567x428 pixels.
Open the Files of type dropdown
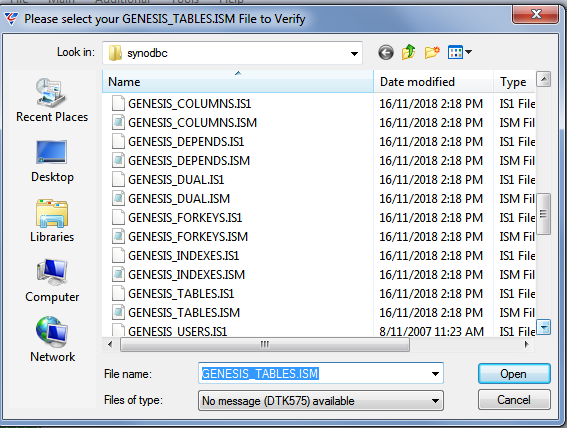click(x=435, y=401)
